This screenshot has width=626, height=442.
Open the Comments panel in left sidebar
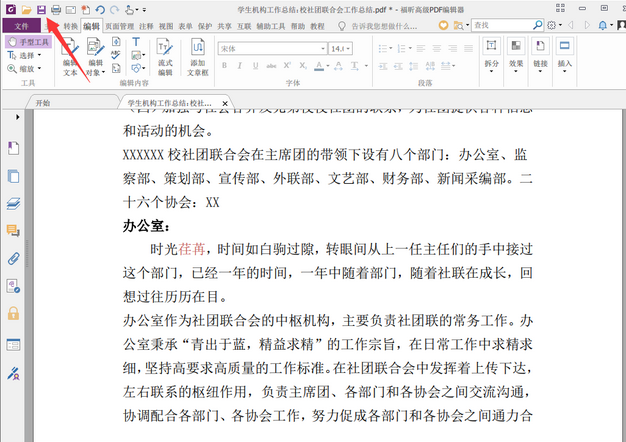click(14, 231)
